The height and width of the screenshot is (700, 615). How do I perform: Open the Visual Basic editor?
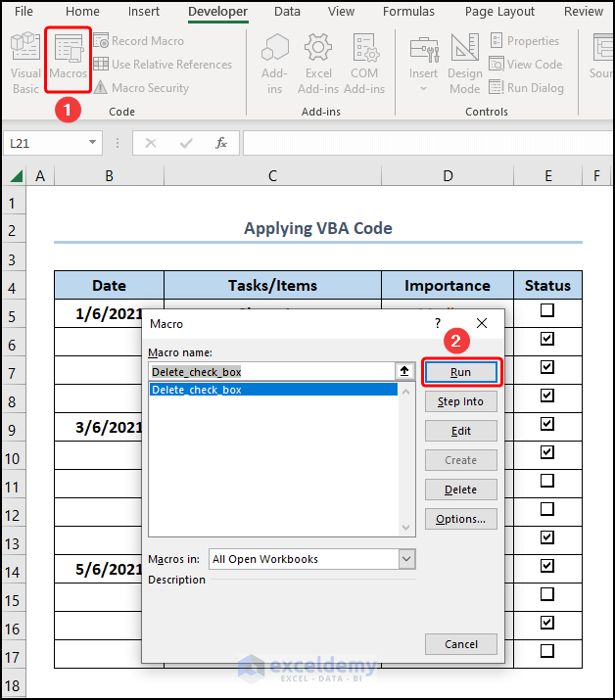click(x=25, y=63)
